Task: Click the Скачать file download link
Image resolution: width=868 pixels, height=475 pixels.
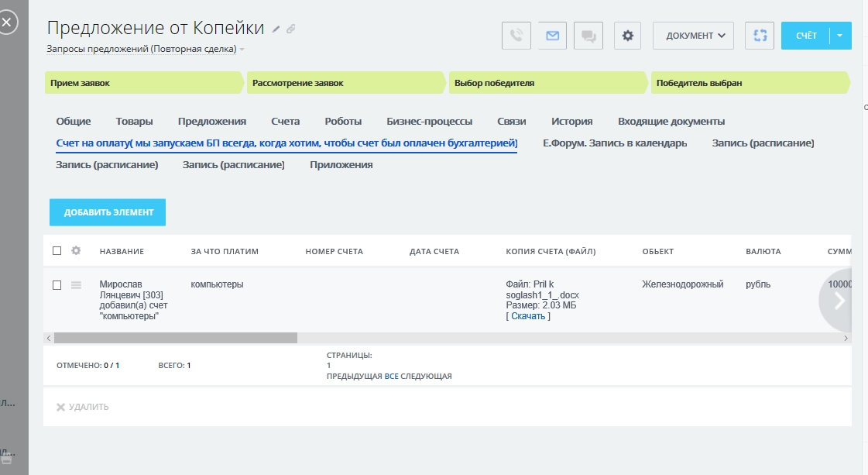Action: 528,316
